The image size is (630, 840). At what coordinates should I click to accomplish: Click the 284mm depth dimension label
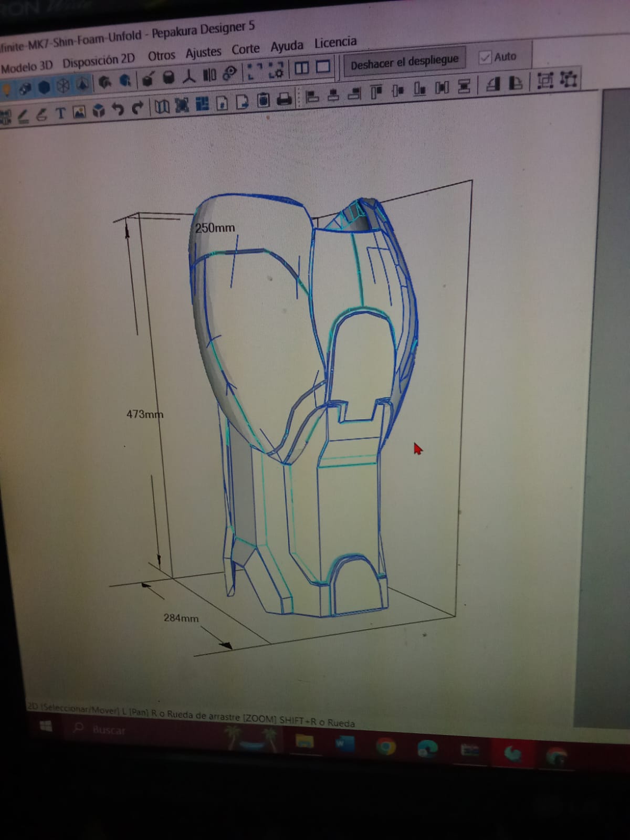coord(181,618)
